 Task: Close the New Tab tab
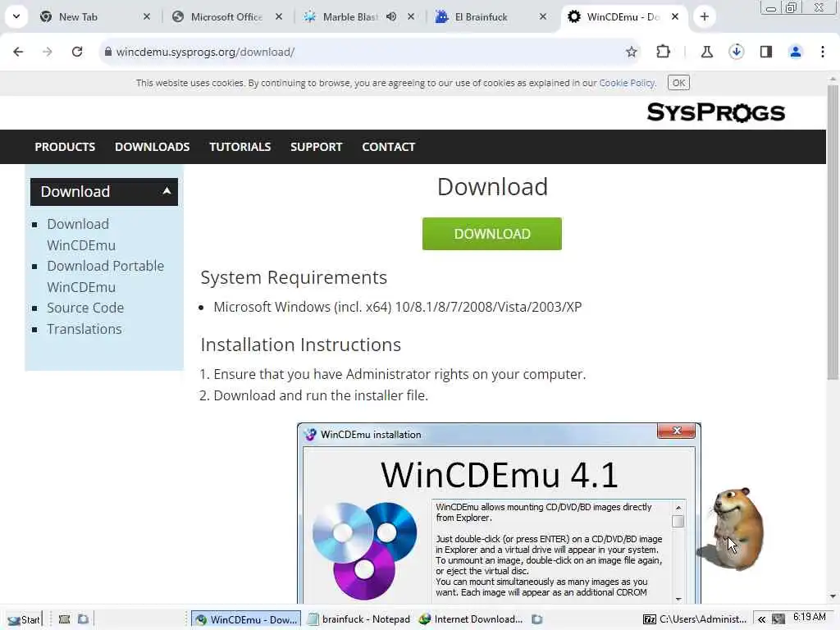[x=147, y=16]
